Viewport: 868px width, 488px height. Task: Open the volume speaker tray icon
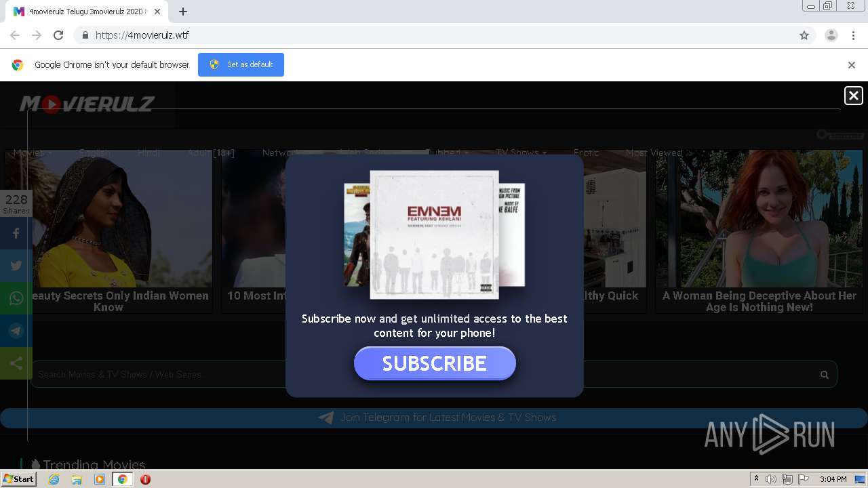point(771,479)
